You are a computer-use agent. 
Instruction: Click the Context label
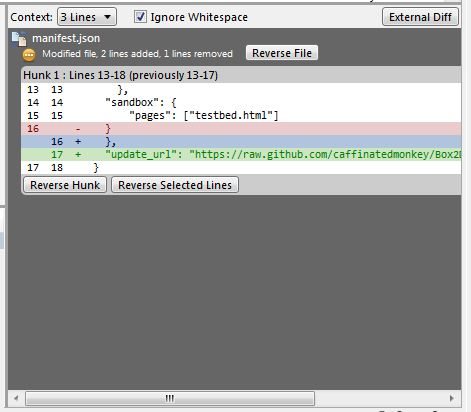tap(31, 17)
